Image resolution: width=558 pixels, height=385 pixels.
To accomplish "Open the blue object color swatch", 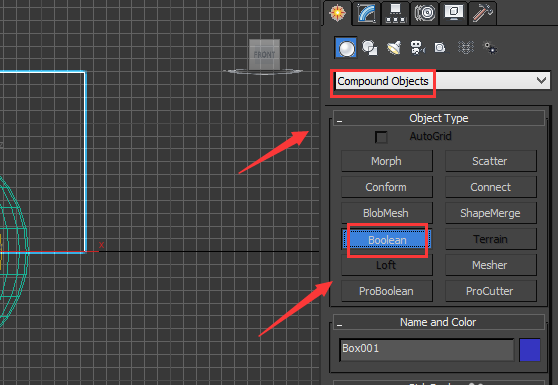I will [x=530, y=349].
